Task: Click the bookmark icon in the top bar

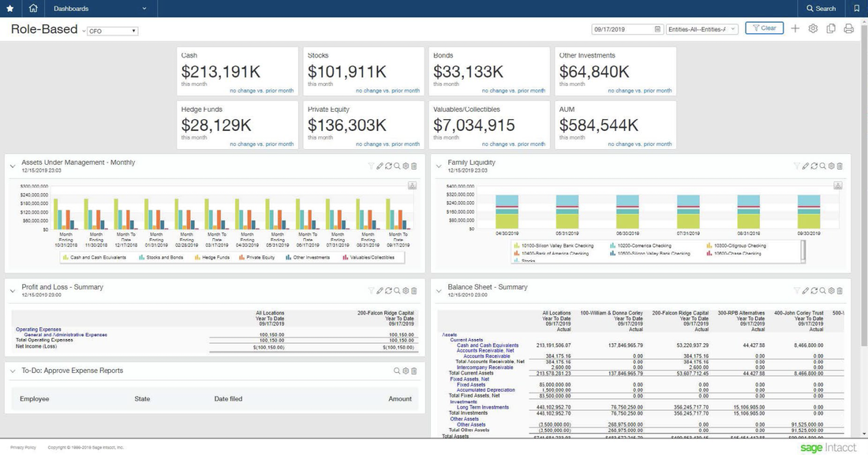Action: 857,9
